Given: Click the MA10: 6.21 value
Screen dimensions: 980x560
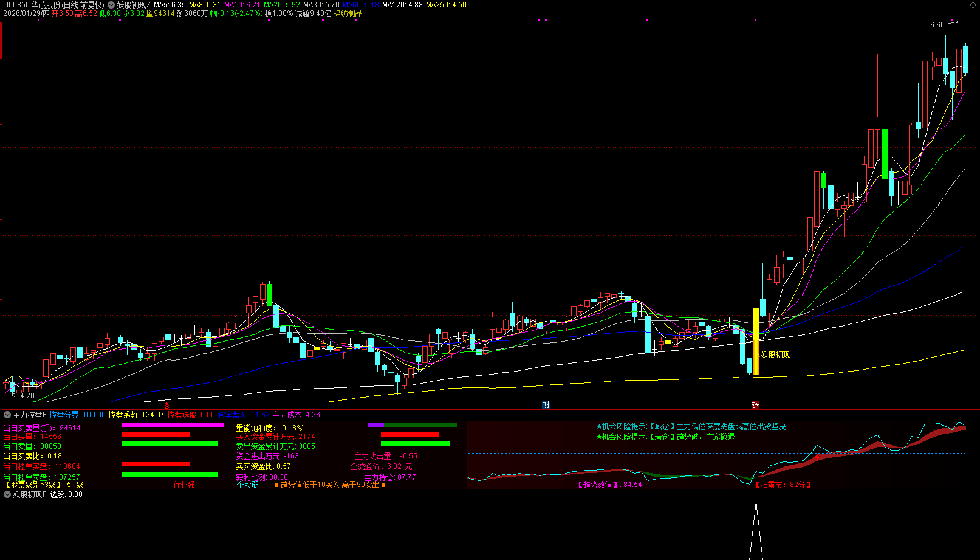Looking at the screenshot, I should pos(242,5).
